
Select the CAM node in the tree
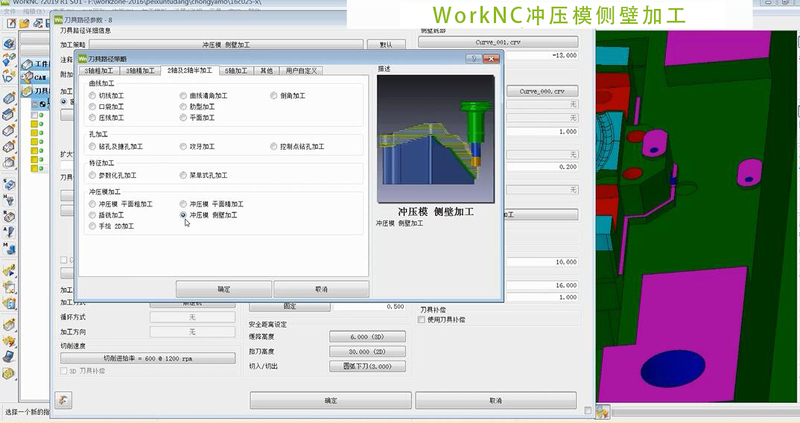pos(34,78)
